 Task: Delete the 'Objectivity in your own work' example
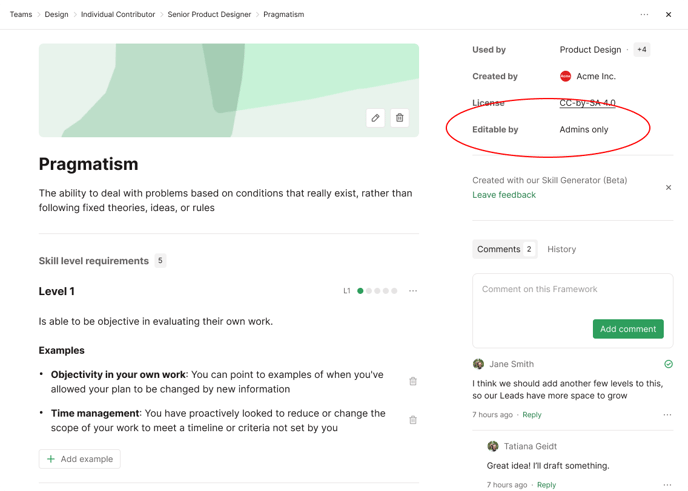click(x=413, y=381)
